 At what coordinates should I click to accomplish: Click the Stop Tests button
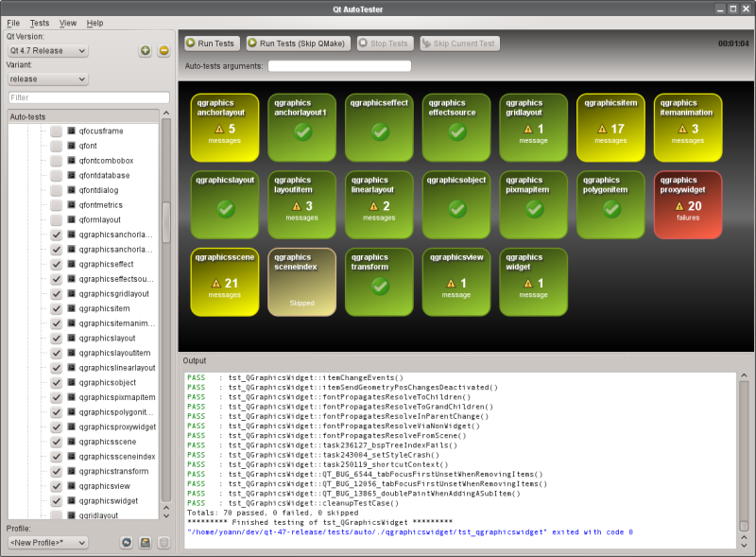[385, 44]
